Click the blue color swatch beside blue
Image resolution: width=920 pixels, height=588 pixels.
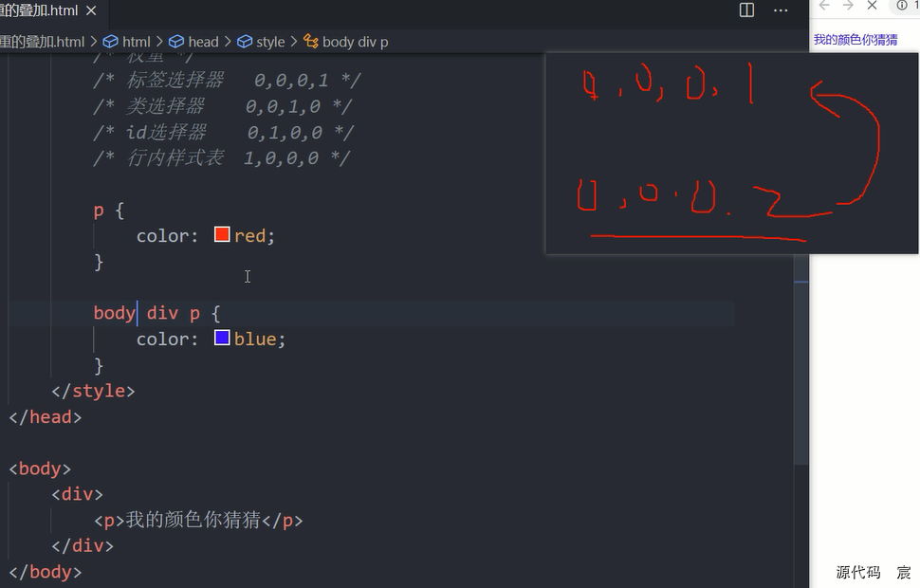(x=221, y=338)
